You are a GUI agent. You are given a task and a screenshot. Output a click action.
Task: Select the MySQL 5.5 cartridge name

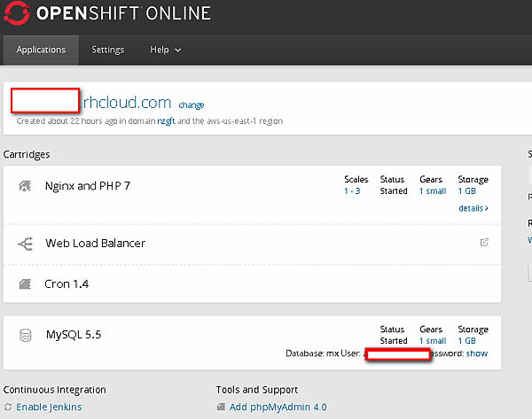74,335
